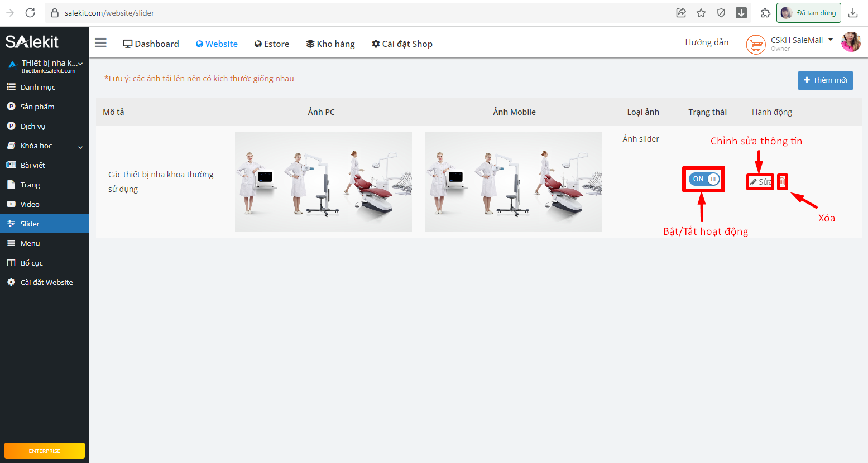This screenshot has height=463, width=868.
Task: Click the Dịch vụ sidebar icon
Action: [x=11, y=126]
